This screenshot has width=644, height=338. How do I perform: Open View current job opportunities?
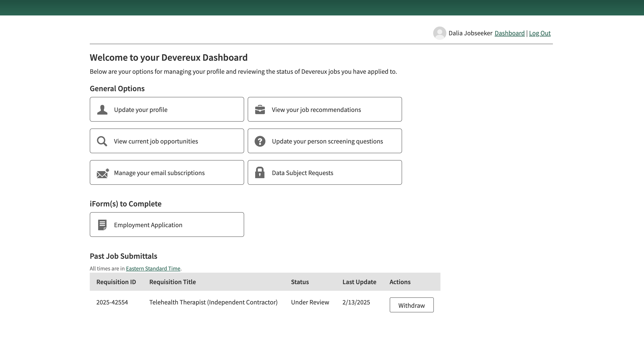pyautogui.click(x=167, y=141)
